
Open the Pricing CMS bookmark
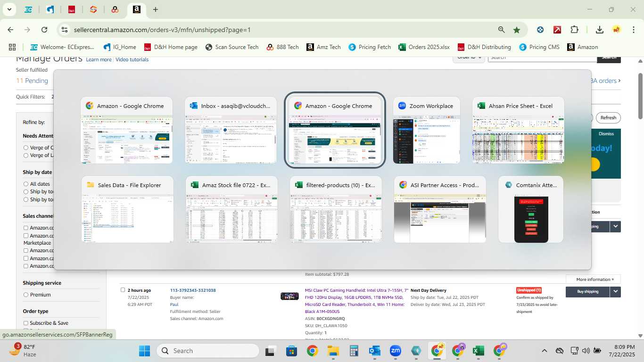coord(539,47)
